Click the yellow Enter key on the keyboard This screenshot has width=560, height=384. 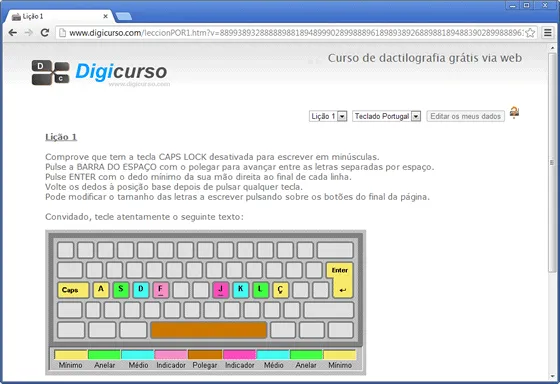[x=340, y=280]
